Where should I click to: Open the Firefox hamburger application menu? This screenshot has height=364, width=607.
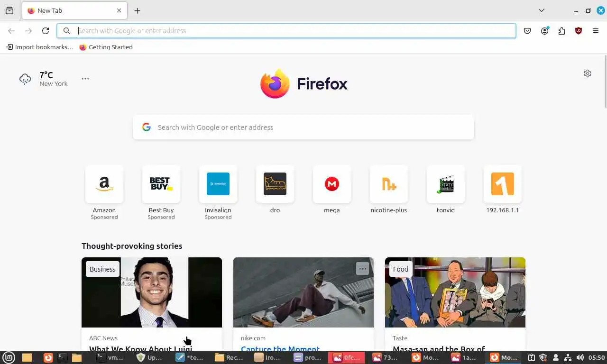[x=596, y=31]
